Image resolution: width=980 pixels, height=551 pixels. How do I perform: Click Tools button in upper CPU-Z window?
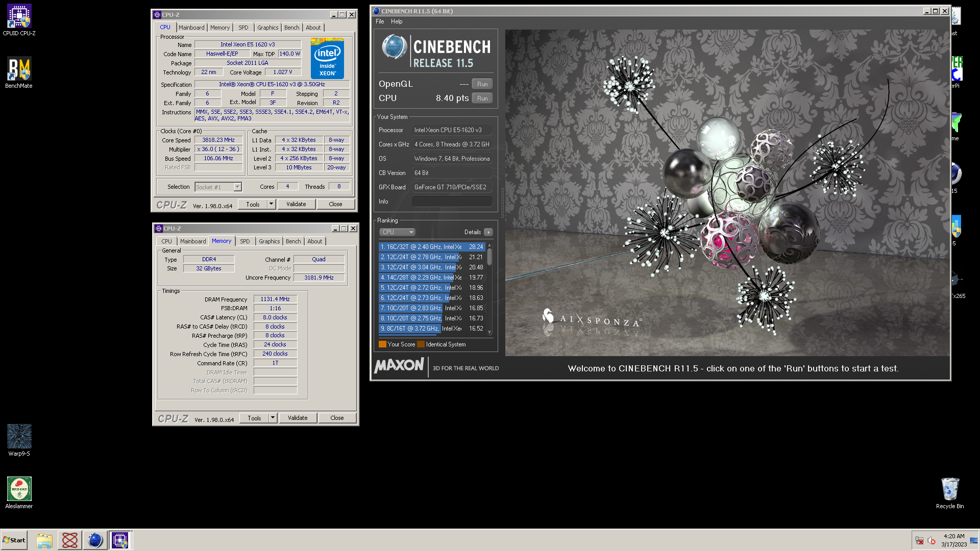(x=253, y=204)
